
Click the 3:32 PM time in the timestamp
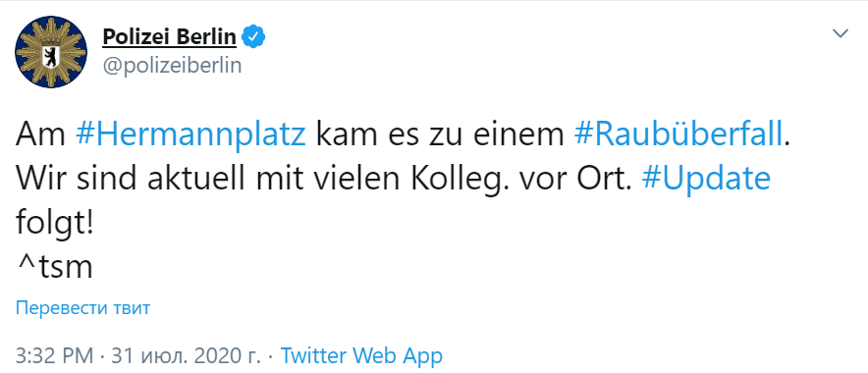tap(54, 355)
